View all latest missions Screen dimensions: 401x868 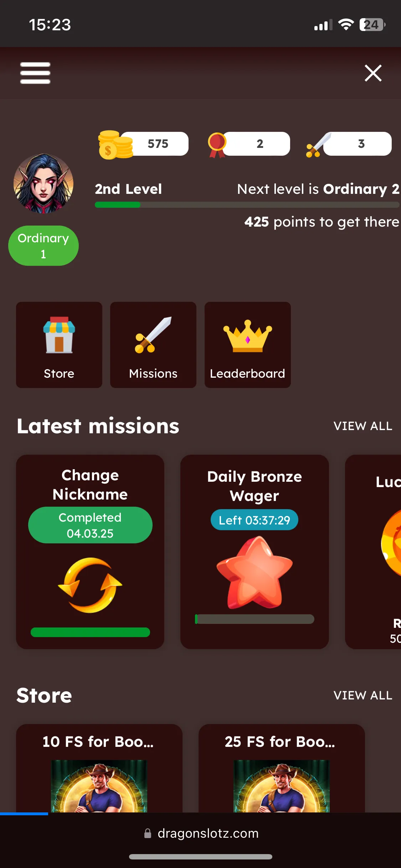tap(363, 426)
